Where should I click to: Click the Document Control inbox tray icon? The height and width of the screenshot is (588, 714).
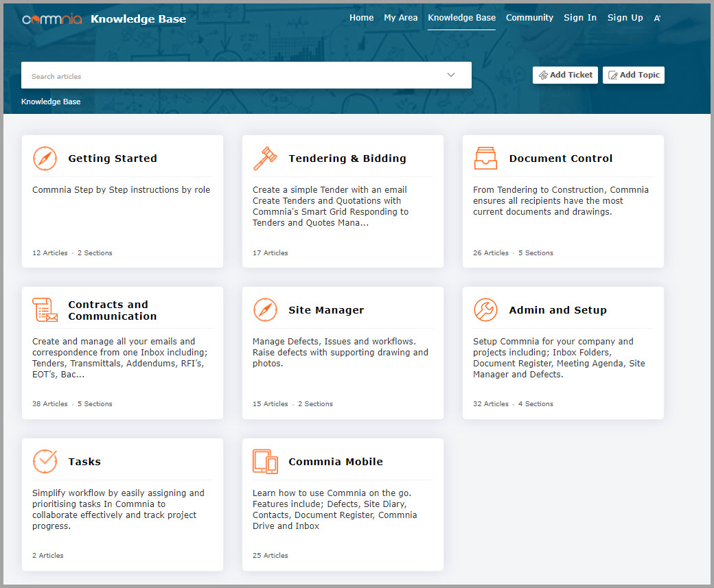click(485, 158)
